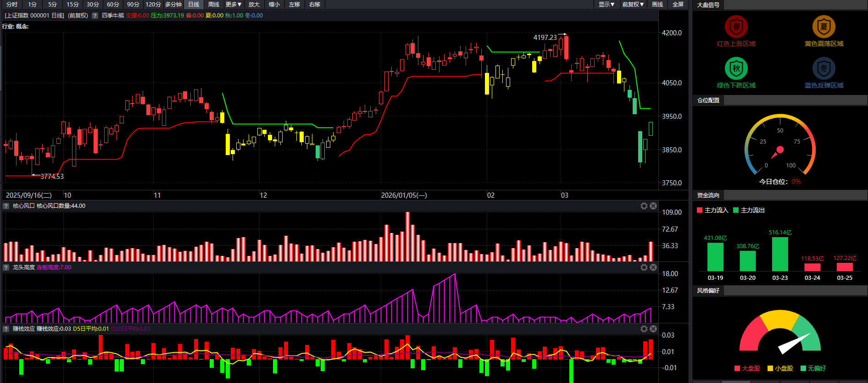Click the 红色上涨区域 label

point(736,44)
